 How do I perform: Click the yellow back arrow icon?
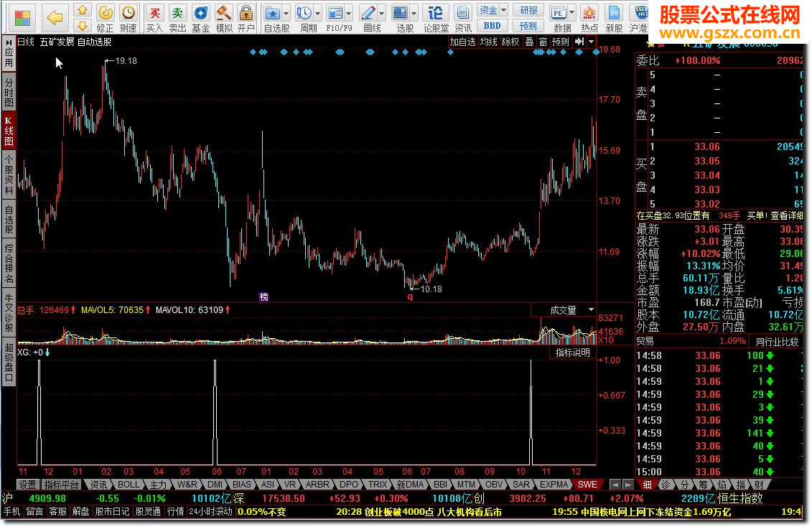pyautogui.click(x=55, y=18)
